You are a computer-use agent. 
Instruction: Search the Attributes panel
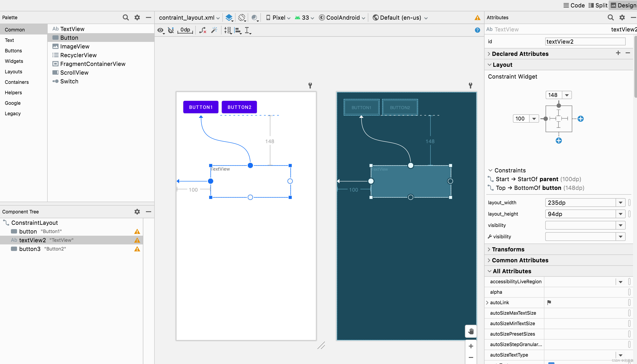tap(611, 17)
